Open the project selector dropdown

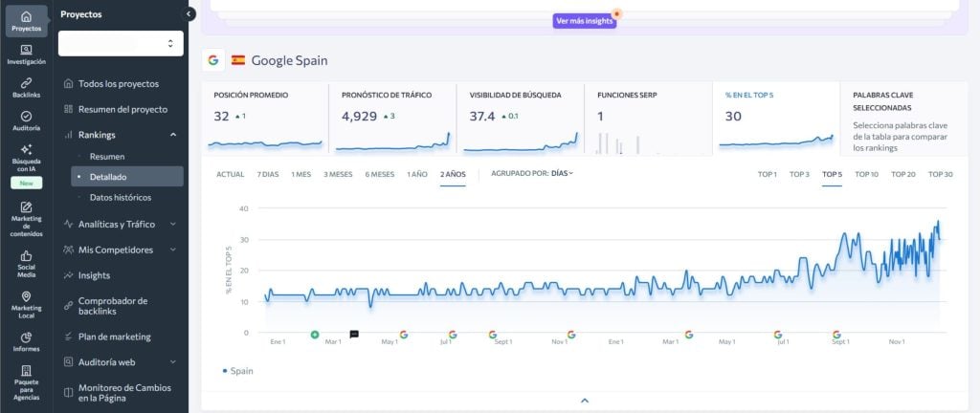coord(120,43)
